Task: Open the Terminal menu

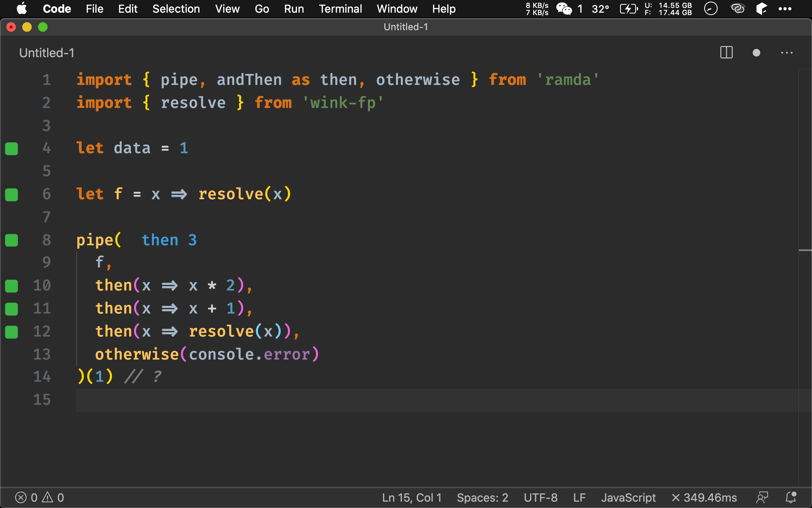Action: (340, 9)
